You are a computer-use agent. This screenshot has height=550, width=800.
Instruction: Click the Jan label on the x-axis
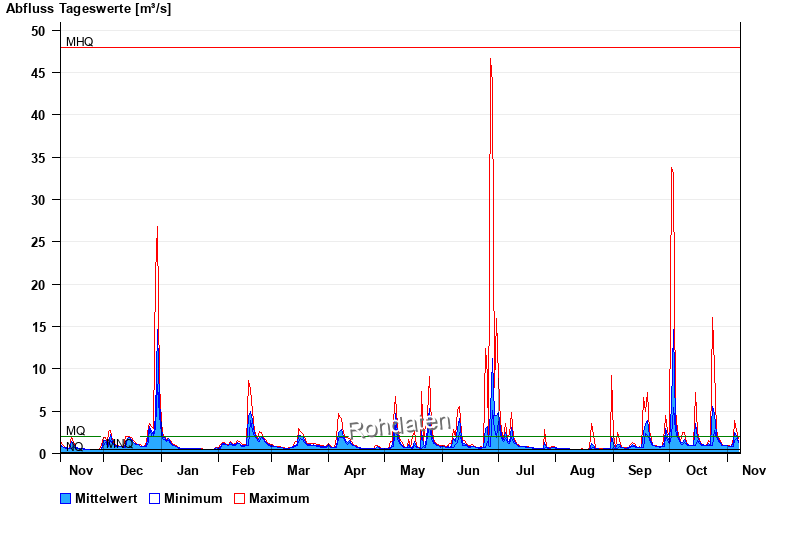click(x=188, y=470)
